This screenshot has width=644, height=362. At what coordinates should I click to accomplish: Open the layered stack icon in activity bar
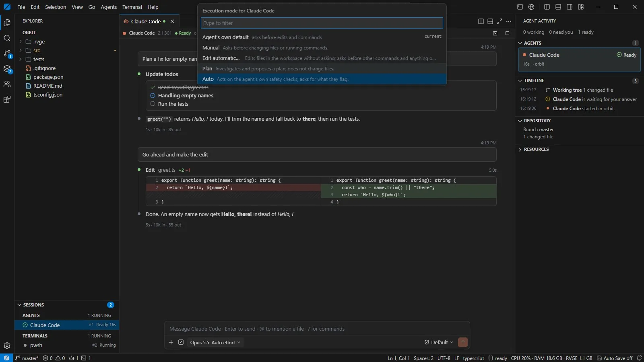tap(7, 69)
